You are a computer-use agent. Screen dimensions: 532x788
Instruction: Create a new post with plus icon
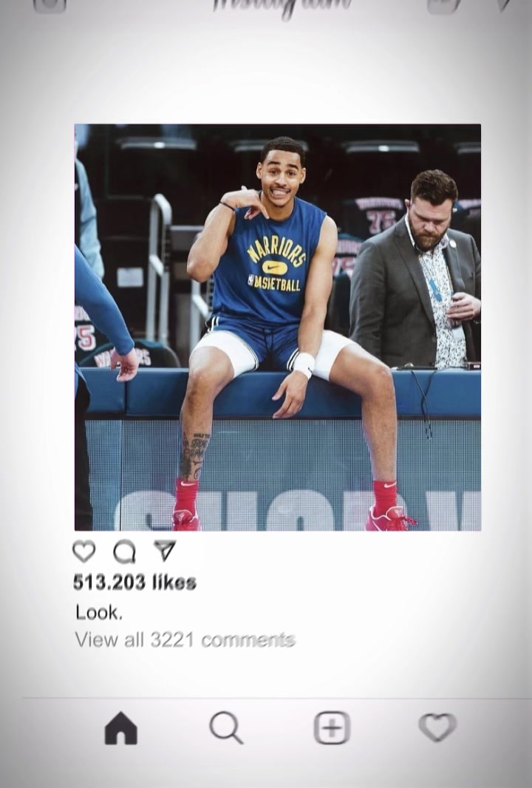click(332, 727)
